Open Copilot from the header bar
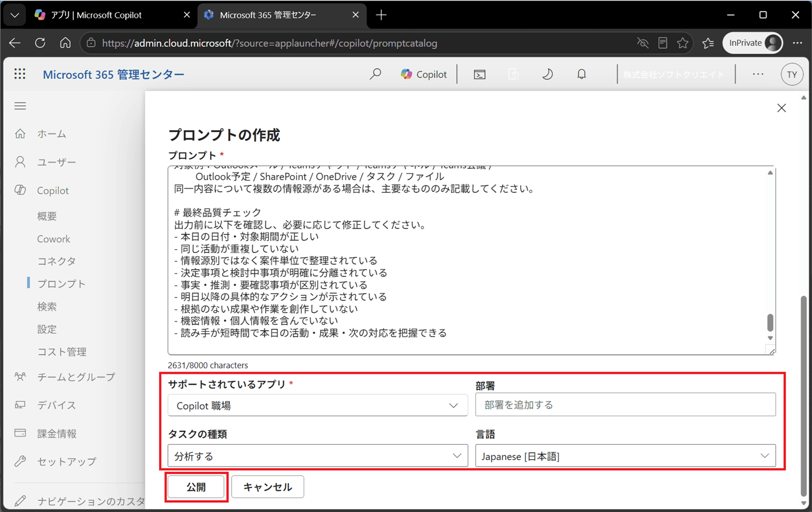Viewport: 812px width, 512px height. pos(424,74)
